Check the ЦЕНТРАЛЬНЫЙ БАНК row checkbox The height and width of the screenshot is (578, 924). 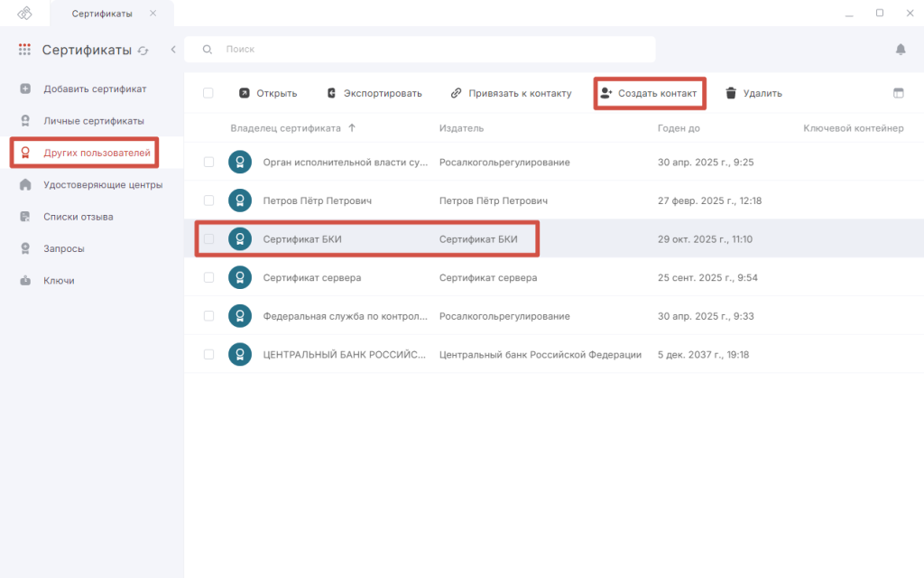click(x=208, y=354)
